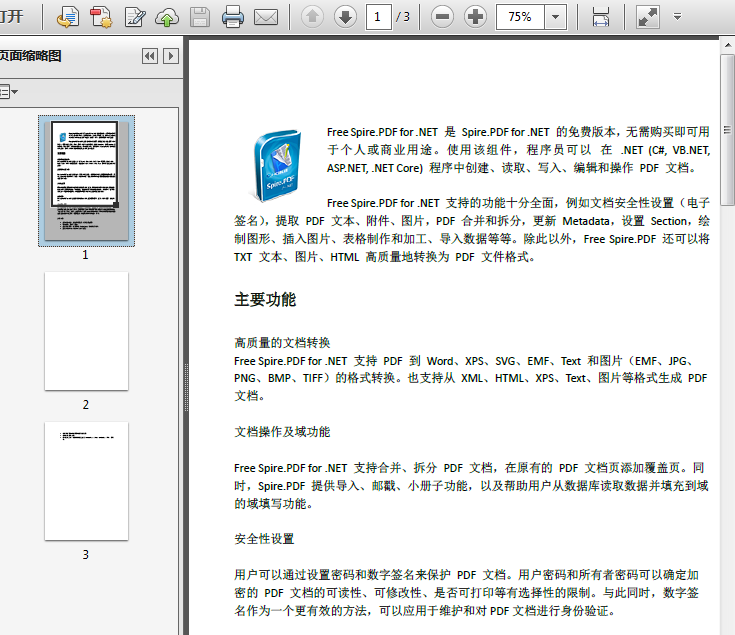Click the upload to cloud icon
The height and width of the screenshot is (635, 735).
167,17
